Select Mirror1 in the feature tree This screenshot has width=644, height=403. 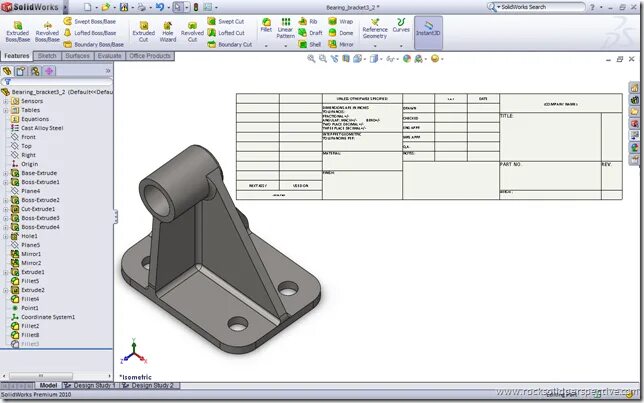pyautogui.click(x=26, y=254)
